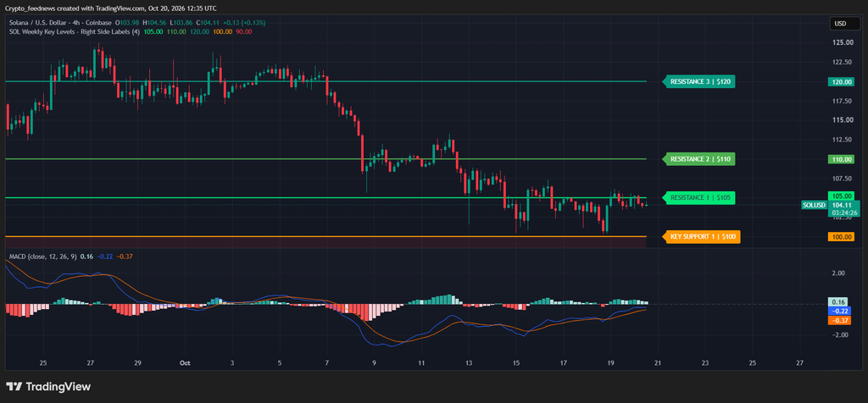
Task: Click the 19 date on the time axis
Action: 610,363
